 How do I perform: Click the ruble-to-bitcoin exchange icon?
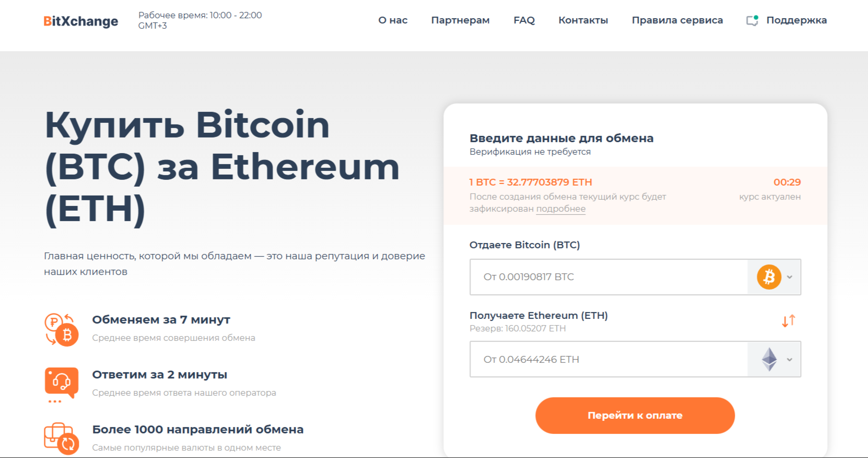[62, 329]
